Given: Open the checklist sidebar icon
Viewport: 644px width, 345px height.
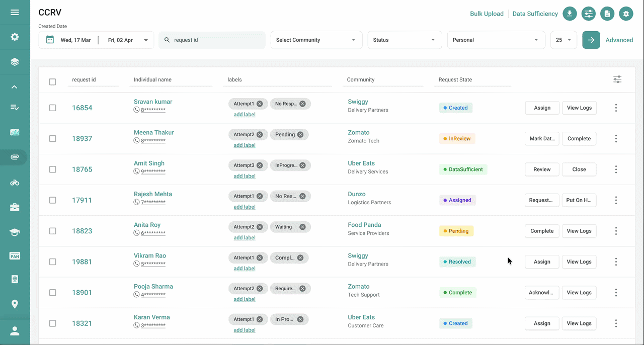Looking at the screenshot, I should (15, 107).
